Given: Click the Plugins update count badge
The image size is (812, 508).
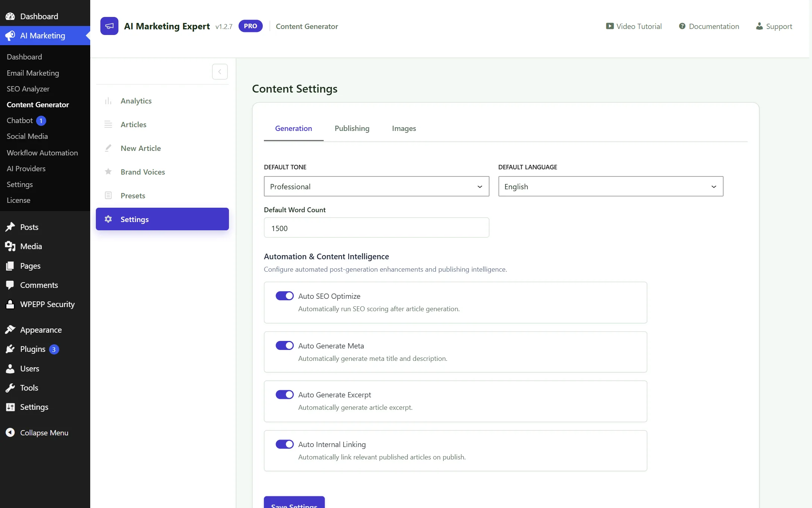Looking at the screenshot, I should click(54, 349).
